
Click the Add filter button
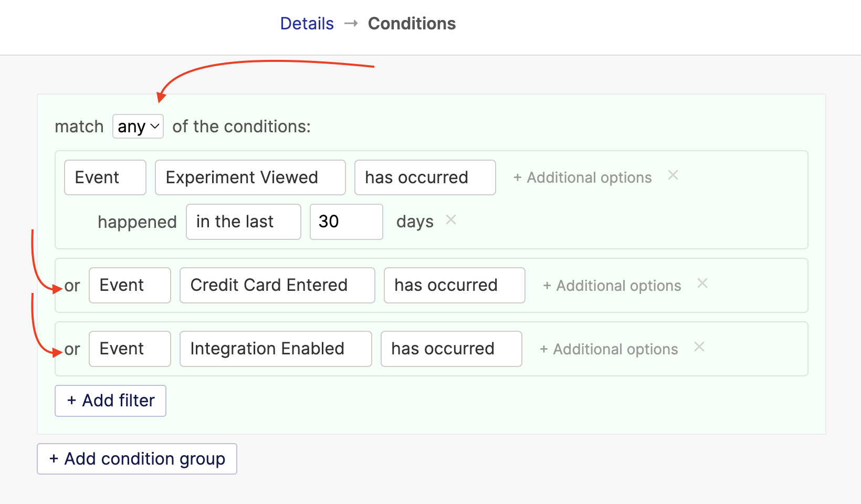point(110,401)
